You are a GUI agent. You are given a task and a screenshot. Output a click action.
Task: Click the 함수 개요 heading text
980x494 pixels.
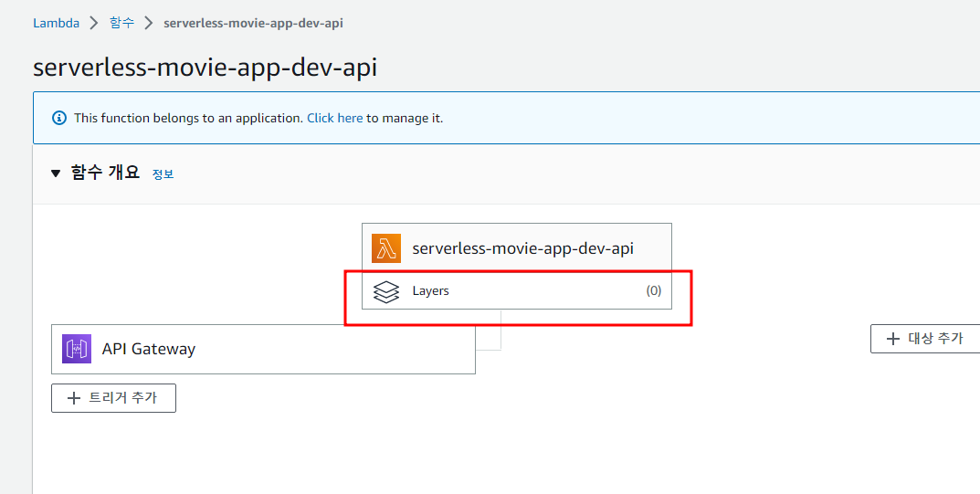[x=105, y=173]
